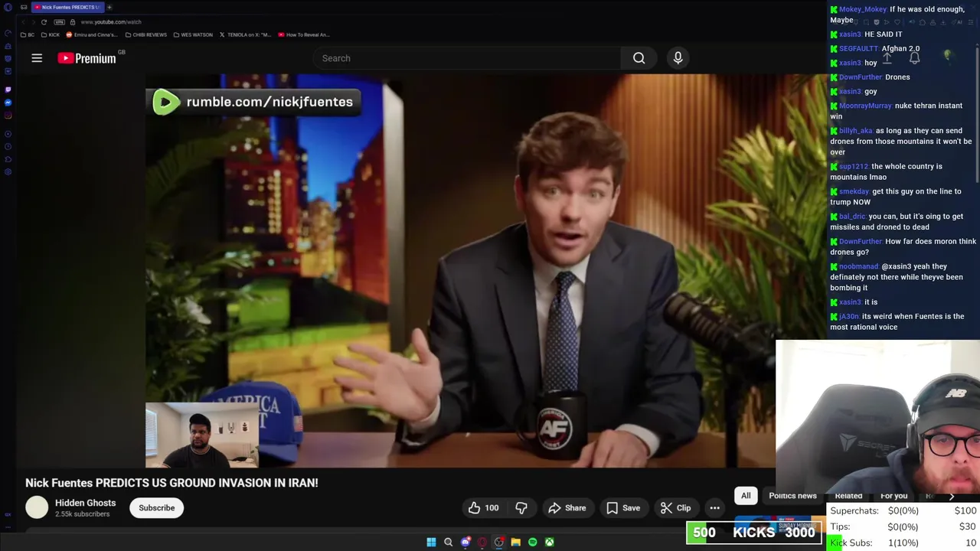The width and height of the screenshot is (980, 551).
Task: Go back in browser history
Action: 23,22
